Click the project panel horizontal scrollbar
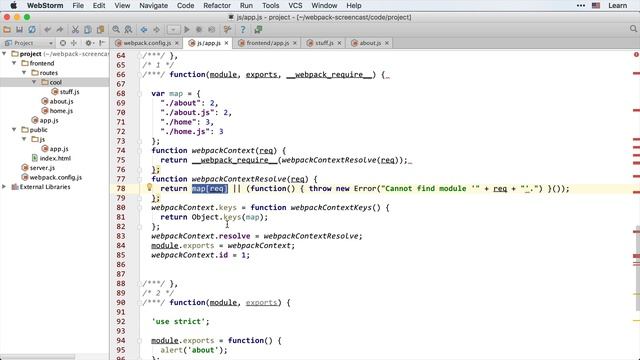 (38, 357)
